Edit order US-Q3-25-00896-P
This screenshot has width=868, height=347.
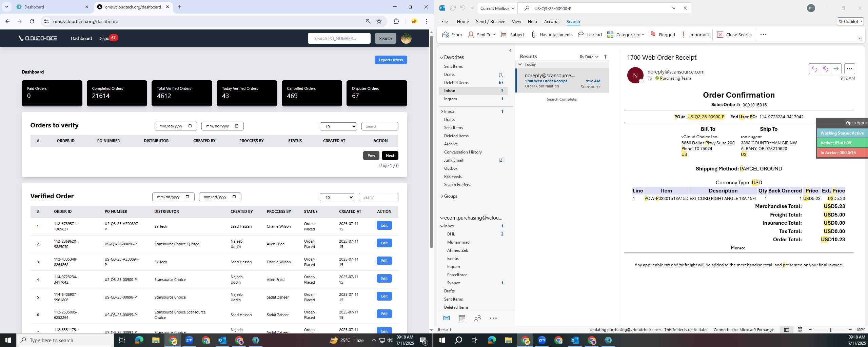(x=384, y=243)
